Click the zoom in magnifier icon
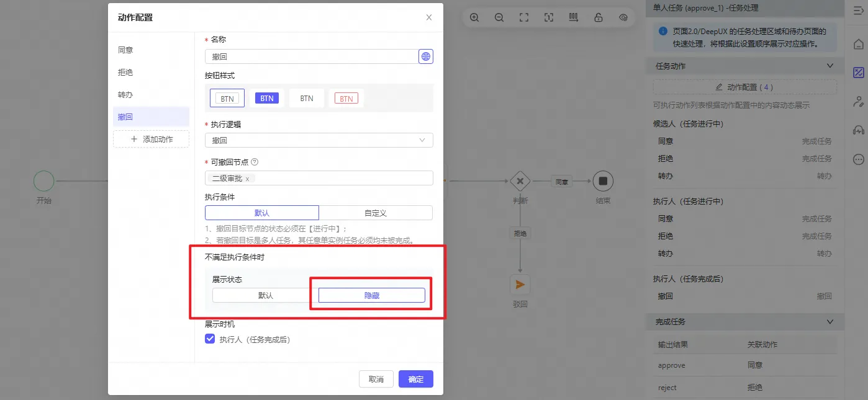Screen dimensions: 868x400 coord(474,17)
